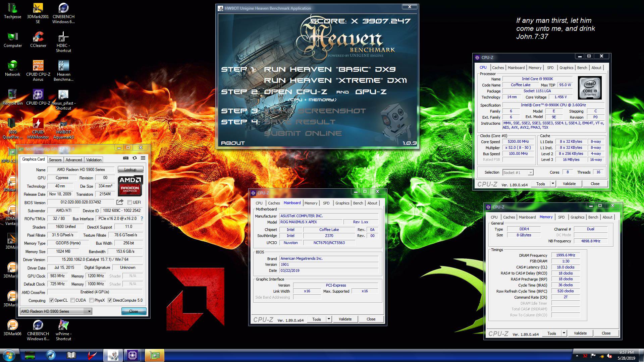Click the CPU-Z purple chip taskbar icon

tap(132, 355)
